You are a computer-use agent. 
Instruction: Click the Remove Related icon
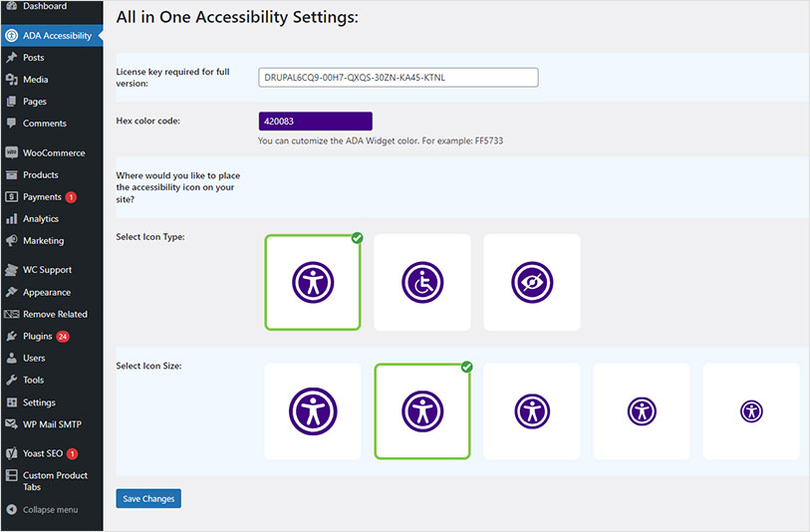click(x=11, y=314)
